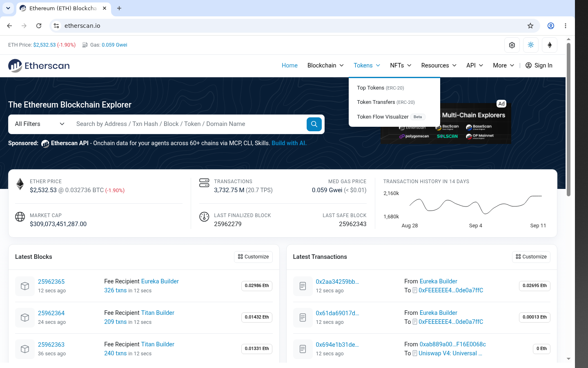Image resolution: width=588 pixels, height=368 pixels.
Task: Open Token Flow Visualizer Beta
Action: (391, 117)
